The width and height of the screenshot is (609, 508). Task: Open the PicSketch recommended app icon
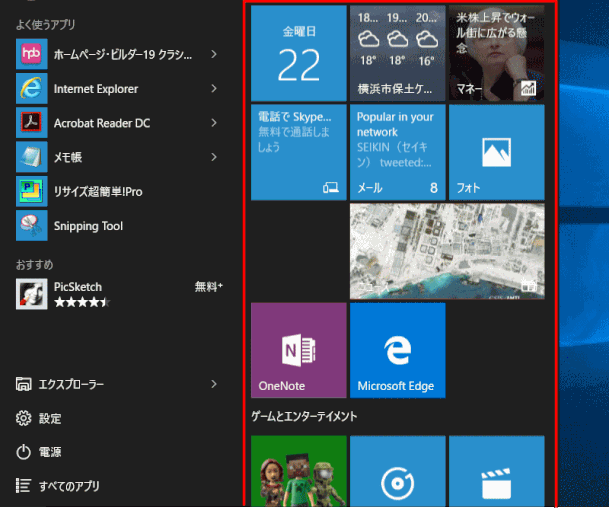(31, 294)
